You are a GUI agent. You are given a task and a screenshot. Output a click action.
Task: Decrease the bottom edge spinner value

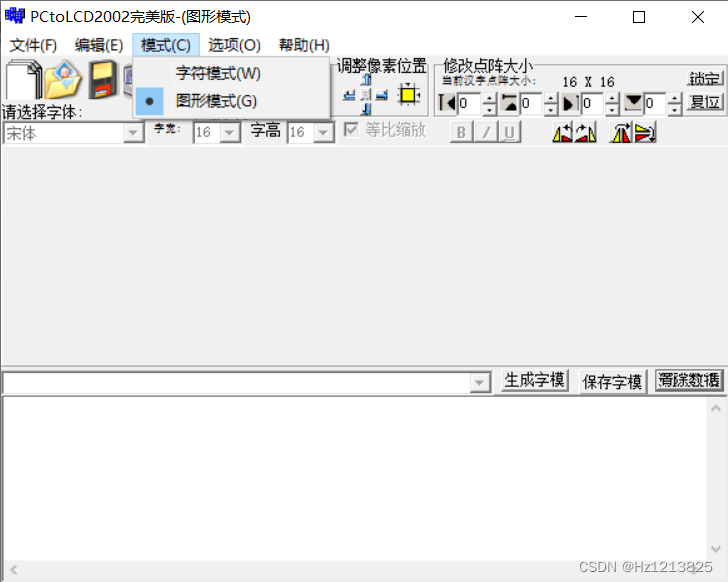click(x=675, y=110)
